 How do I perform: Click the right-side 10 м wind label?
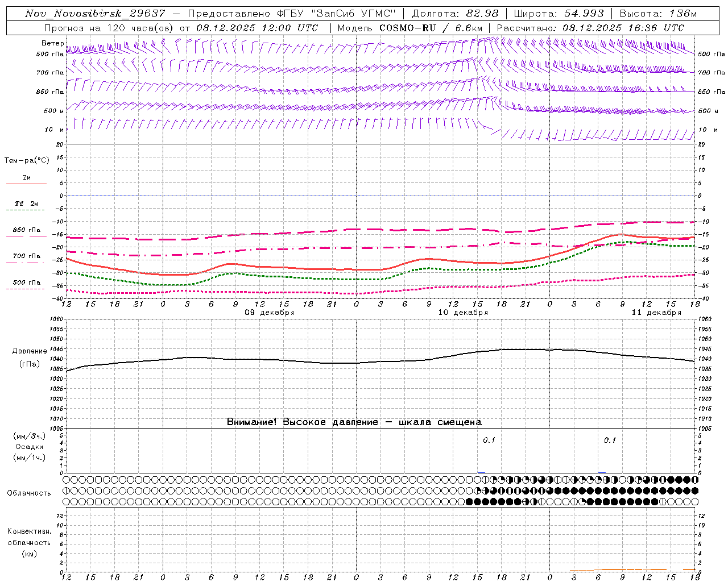pyautogui.click(x=708, y=130)
